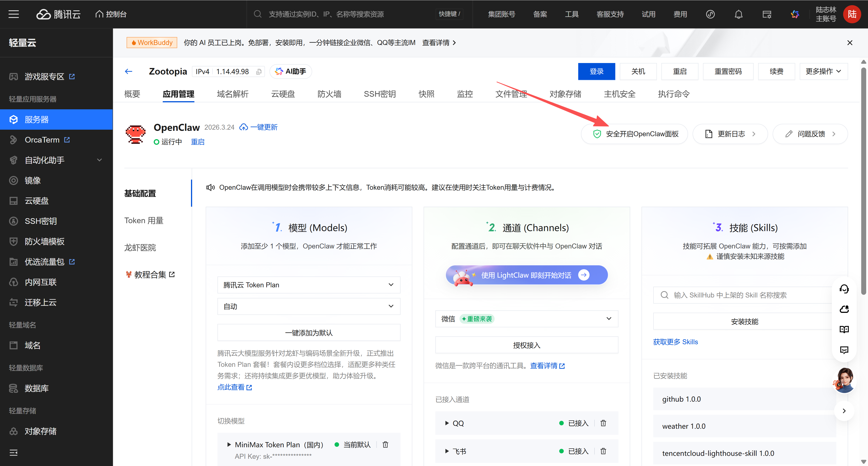This screenshot has height=466, width=868.
Task: Open the cloud assistant icon in floating bar
Action: tap(844, 309)
